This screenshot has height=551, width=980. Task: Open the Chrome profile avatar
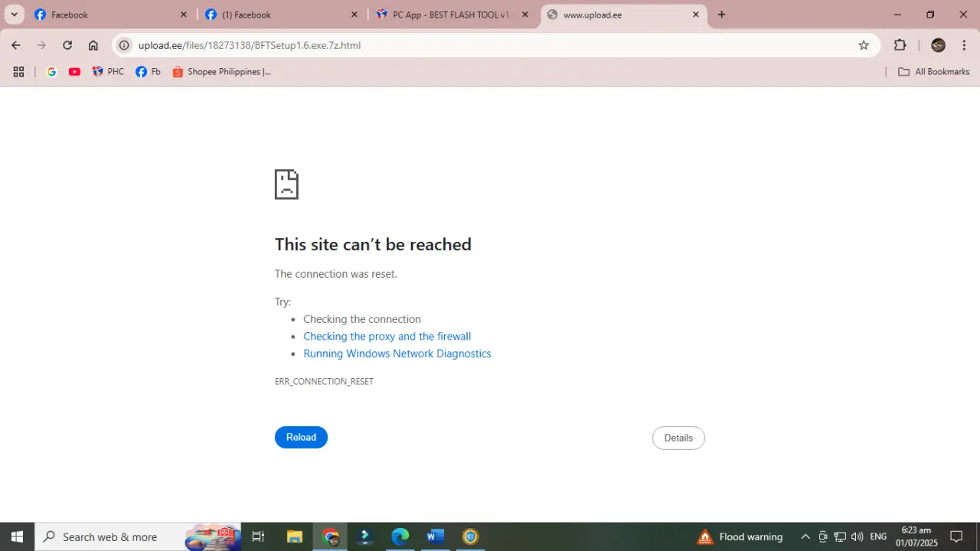938,45
